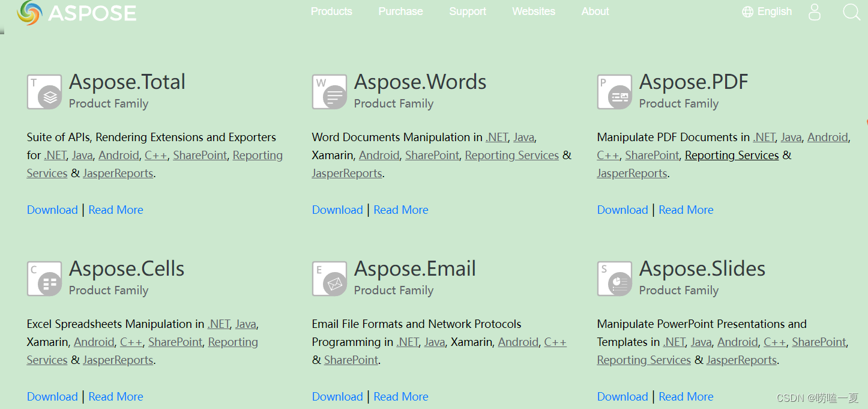The width and height of the screenshot is (868, 409).
Task: Read More about Aspose.Cells
Action: [116, 396]
